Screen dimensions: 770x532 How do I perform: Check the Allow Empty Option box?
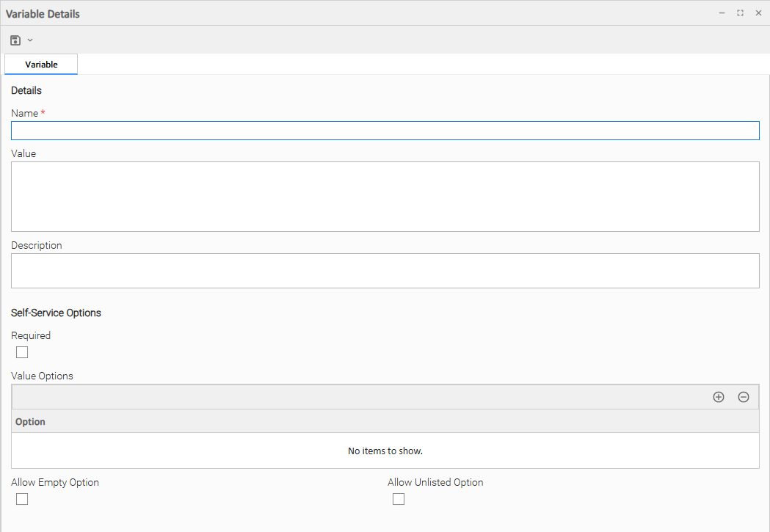point(22,499)
